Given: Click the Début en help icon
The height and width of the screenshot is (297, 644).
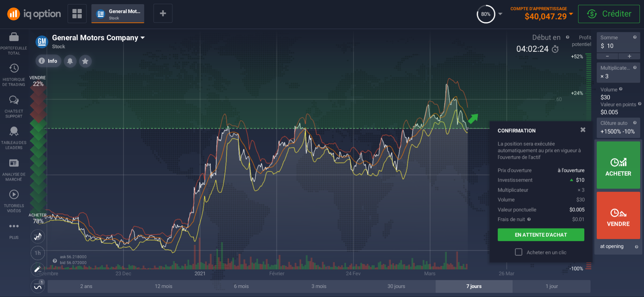Looking at the screenshot, I should [x=567, y=37].
